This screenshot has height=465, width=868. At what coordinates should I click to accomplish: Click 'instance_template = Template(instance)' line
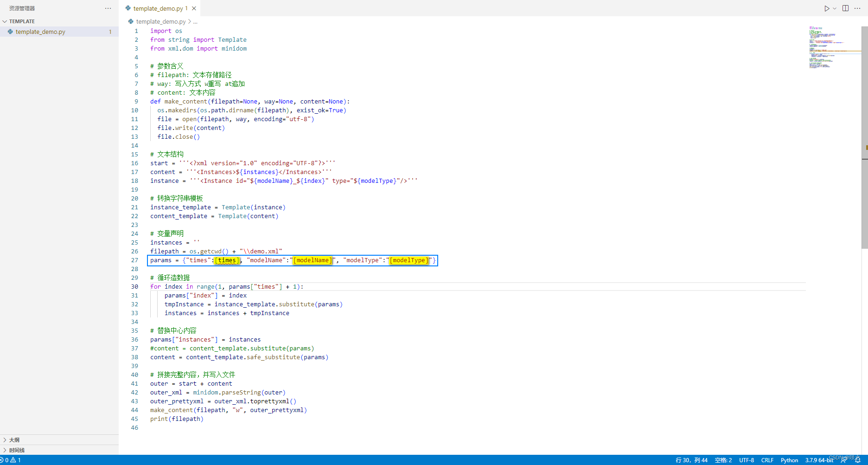(x=218, y=207)
